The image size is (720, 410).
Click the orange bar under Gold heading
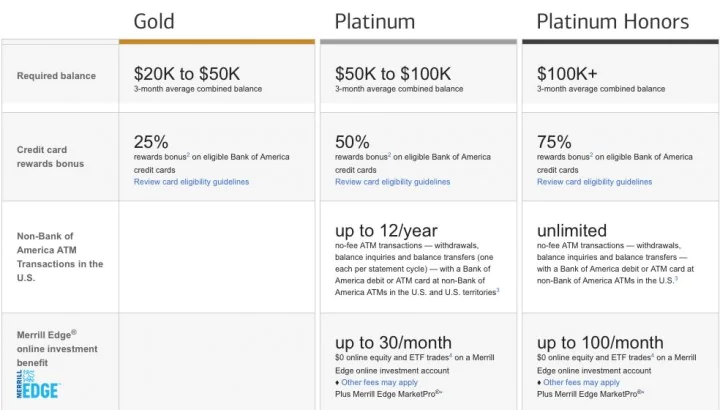pos(216,42)
